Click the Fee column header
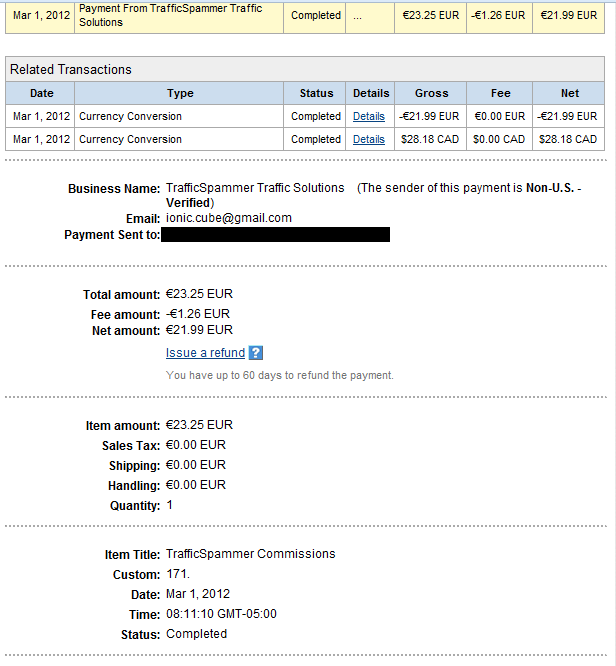 pos(500,93)
